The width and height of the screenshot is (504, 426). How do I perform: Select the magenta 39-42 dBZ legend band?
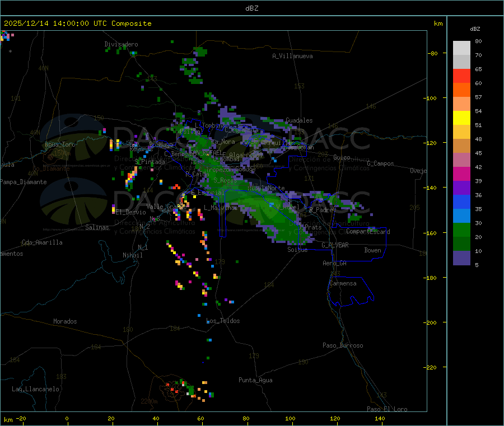(461, 174)
